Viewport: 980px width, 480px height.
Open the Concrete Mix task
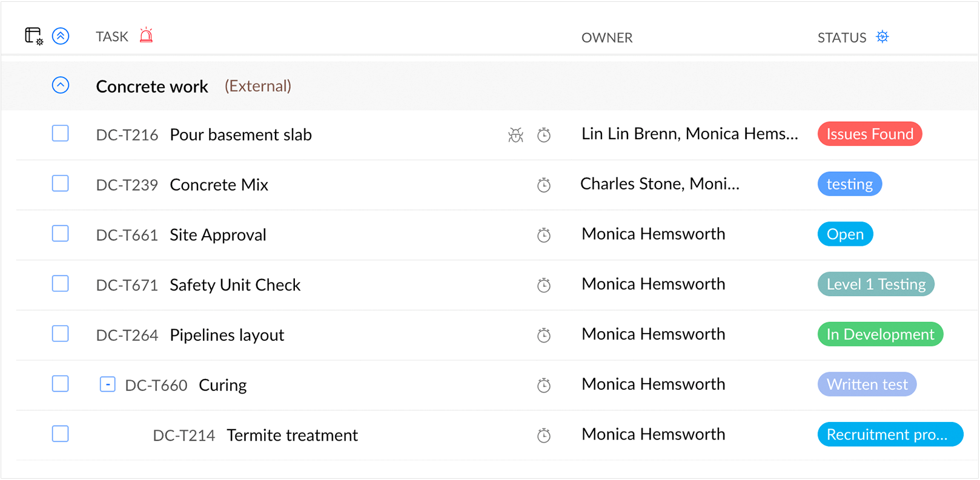[219, 185]
